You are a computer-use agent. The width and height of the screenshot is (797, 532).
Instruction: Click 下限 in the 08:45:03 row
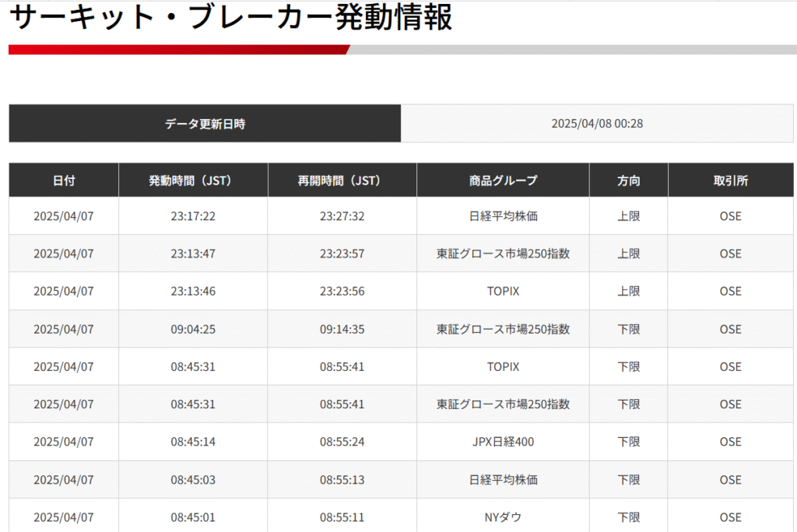pyautogui.click(x=629, y=480)
